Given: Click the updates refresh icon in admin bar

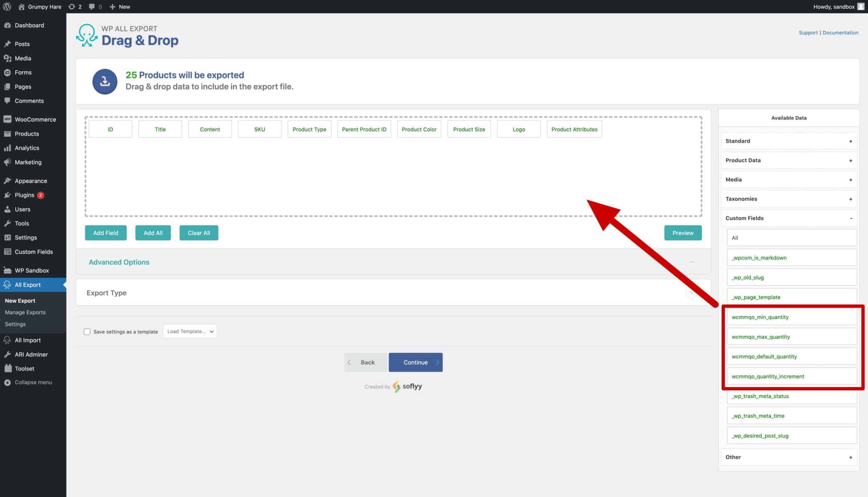Looking at the screenshot, I should [x=71, y=6].
